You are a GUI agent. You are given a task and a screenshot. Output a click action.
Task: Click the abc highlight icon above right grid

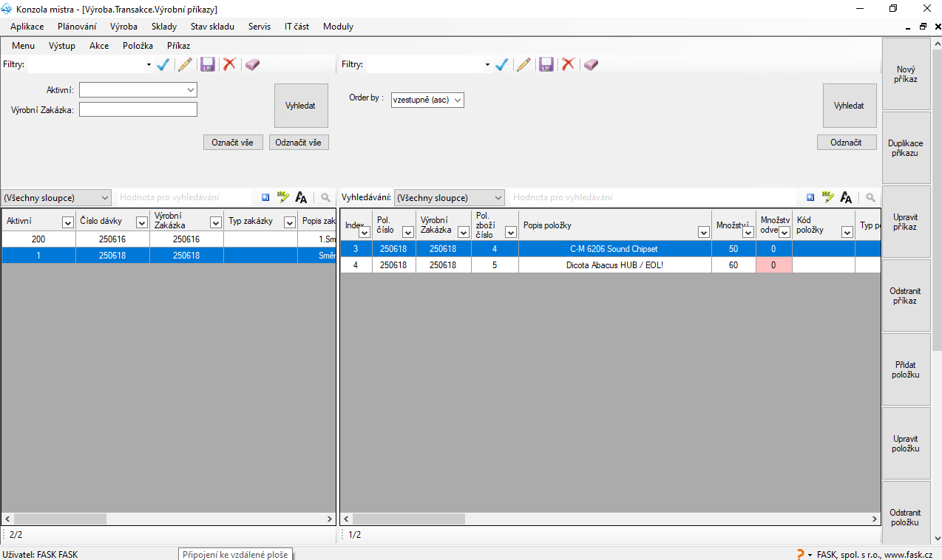coord(828,198)
